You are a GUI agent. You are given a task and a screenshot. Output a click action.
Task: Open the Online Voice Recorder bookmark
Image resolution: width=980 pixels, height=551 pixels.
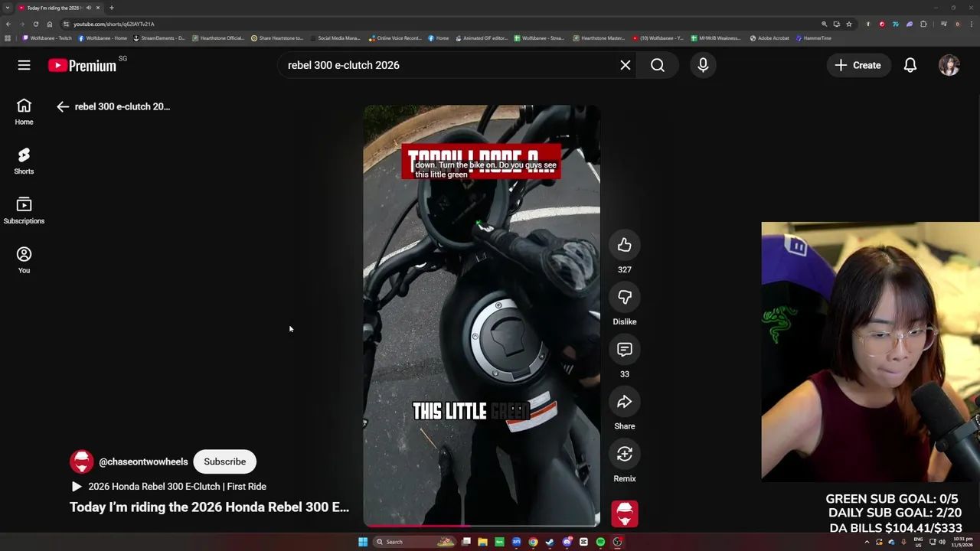[395, 38]
